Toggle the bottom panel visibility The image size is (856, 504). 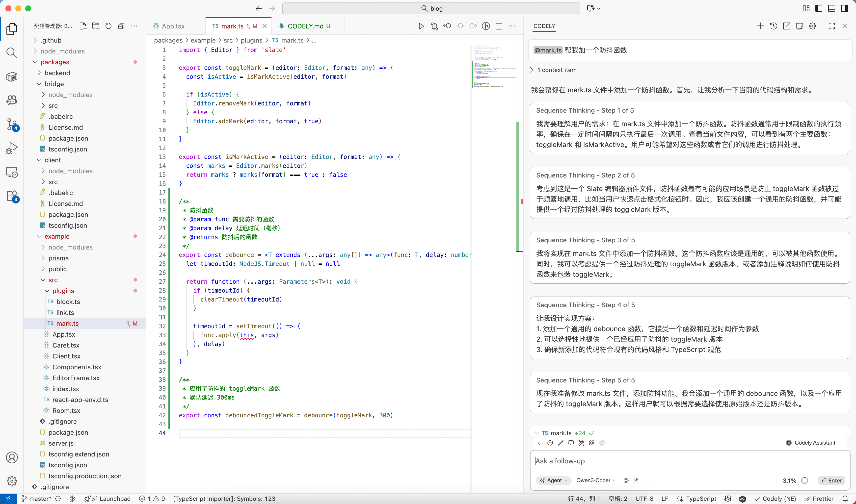pyautogui.click(x=831, y=8)
